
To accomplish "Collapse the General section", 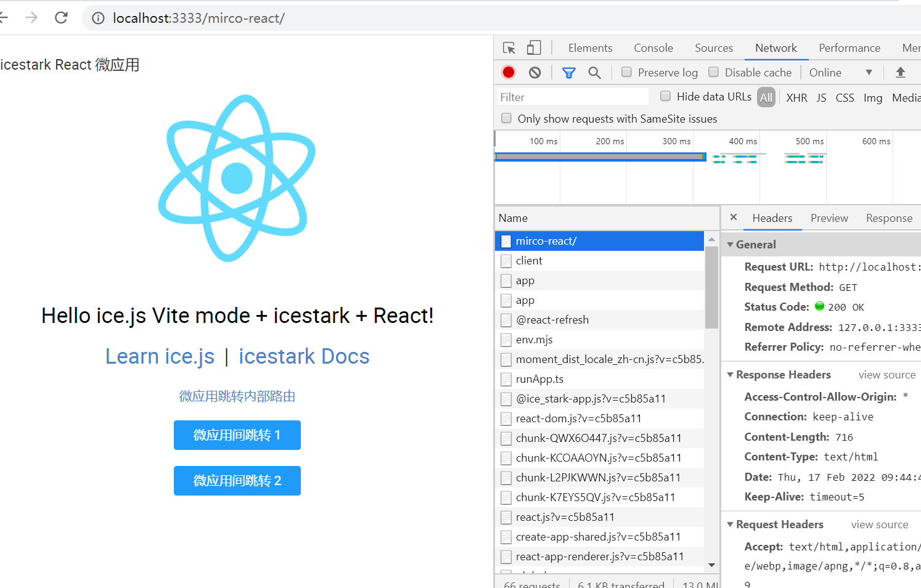I will click(730, 244).
